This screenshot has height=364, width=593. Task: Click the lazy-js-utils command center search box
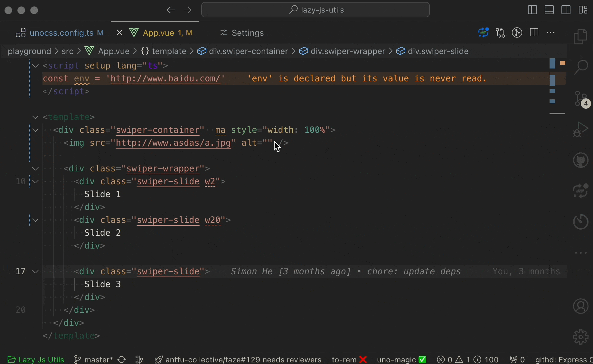point(315,10)
